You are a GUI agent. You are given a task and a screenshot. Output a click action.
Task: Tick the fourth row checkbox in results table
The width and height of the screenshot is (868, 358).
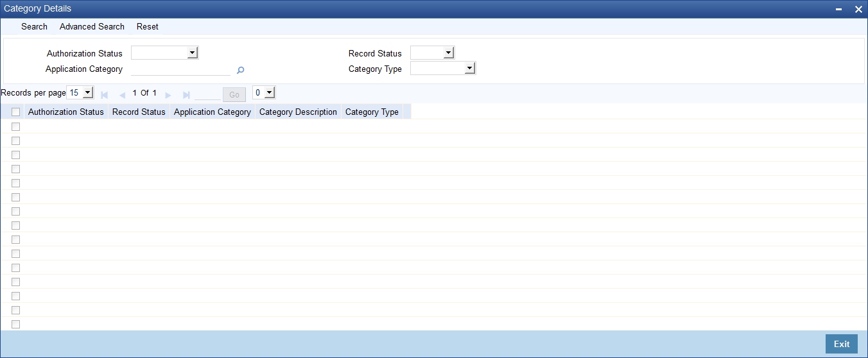[x=16, y=169]
